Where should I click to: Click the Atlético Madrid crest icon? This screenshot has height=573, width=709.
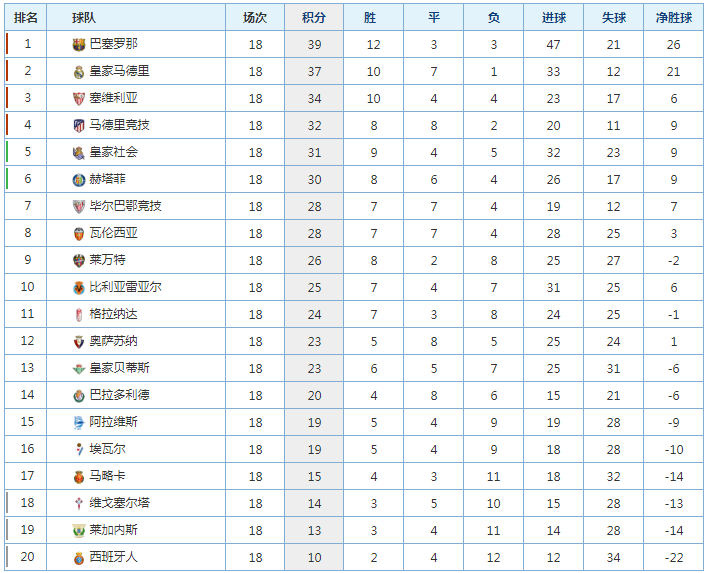point(79,125)
